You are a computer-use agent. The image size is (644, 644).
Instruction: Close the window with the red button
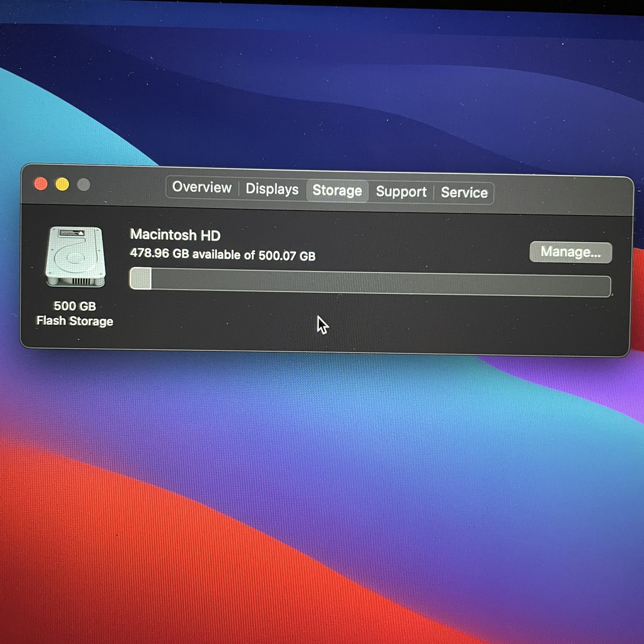[x=41, y=184]
